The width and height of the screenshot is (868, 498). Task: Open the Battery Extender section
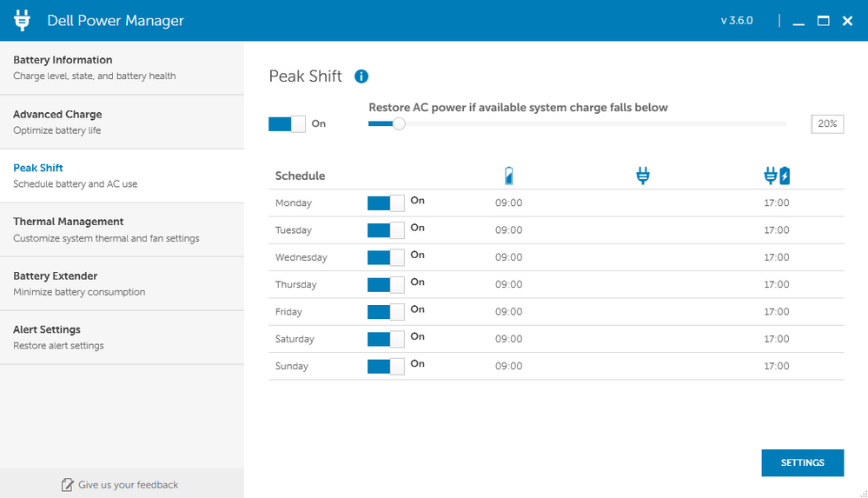coord(122,283)
